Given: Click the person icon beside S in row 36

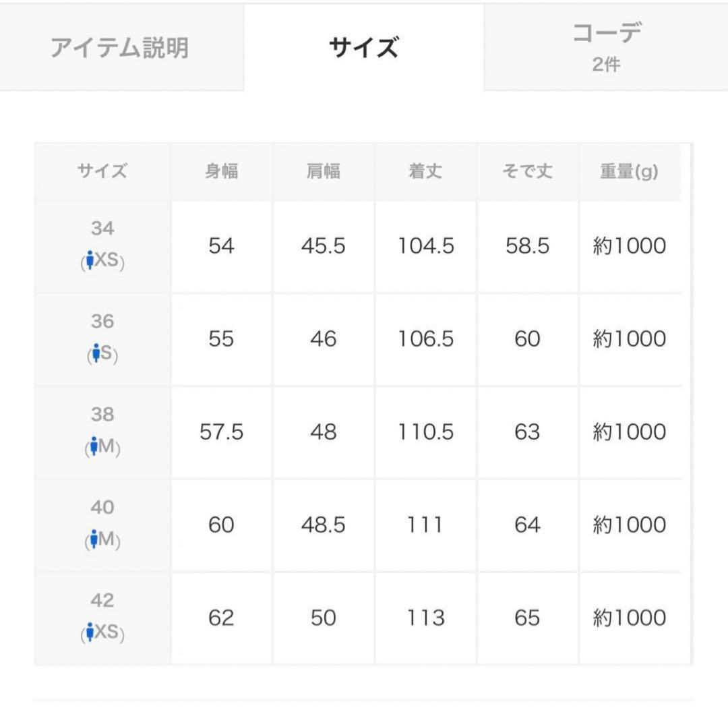Looking at the screenshot, I should point(96,353).
